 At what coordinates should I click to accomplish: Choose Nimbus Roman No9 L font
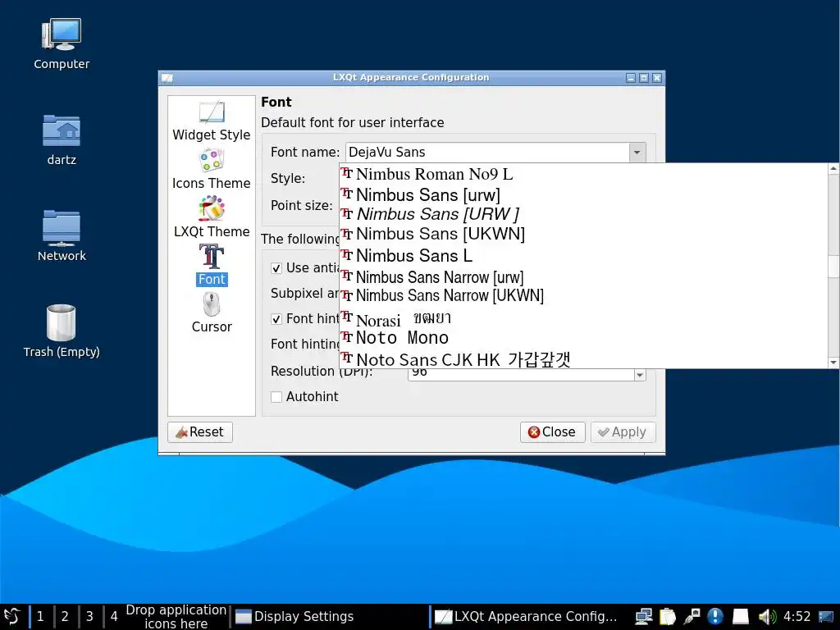coord(583,174)
